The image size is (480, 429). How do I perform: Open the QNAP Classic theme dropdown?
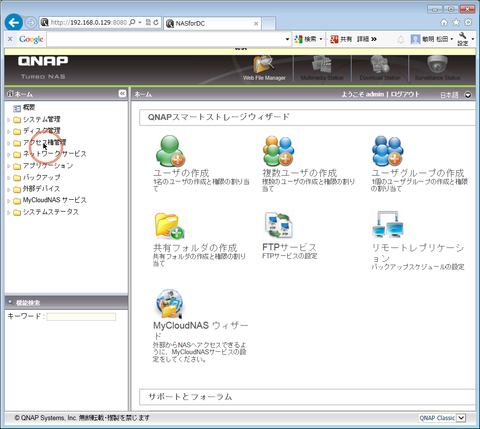(x=461, y=418)
